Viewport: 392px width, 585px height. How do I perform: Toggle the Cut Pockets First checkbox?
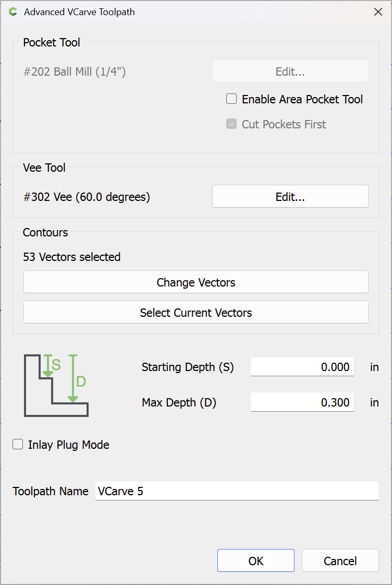point(231,124)
